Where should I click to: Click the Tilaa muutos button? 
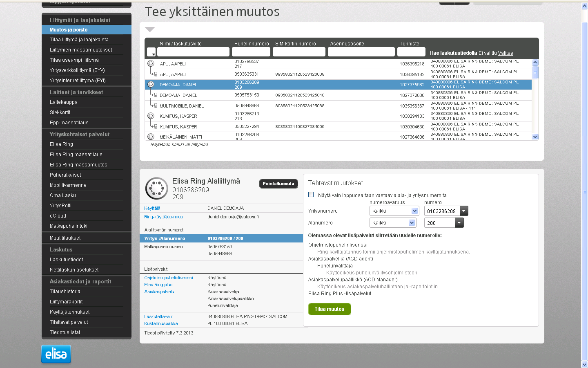[x=330, y=309]
